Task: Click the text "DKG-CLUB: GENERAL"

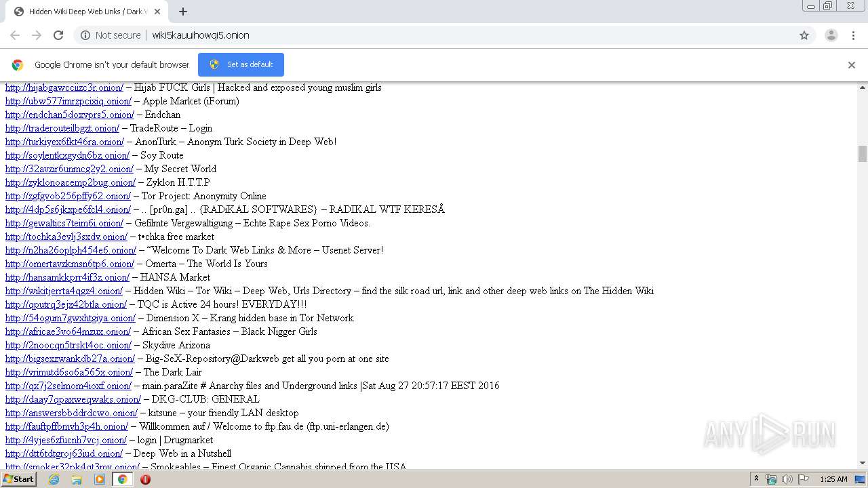Action: tap(205, 399)
